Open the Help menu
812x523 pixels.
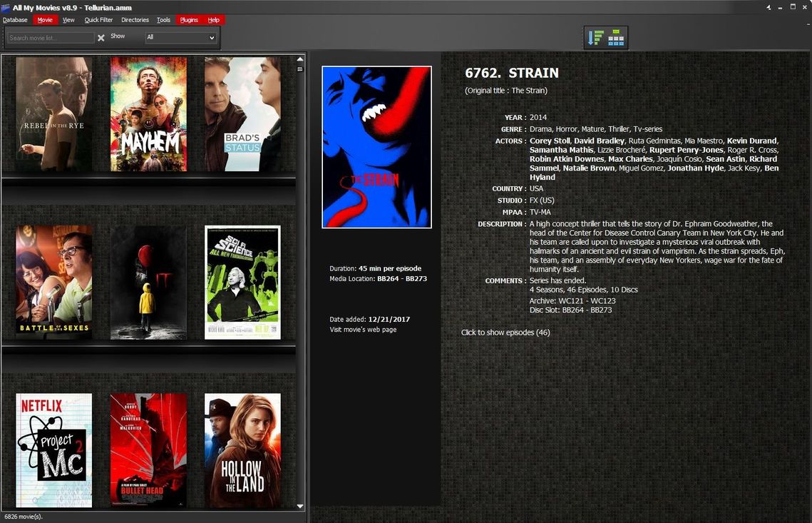[214, 20]
